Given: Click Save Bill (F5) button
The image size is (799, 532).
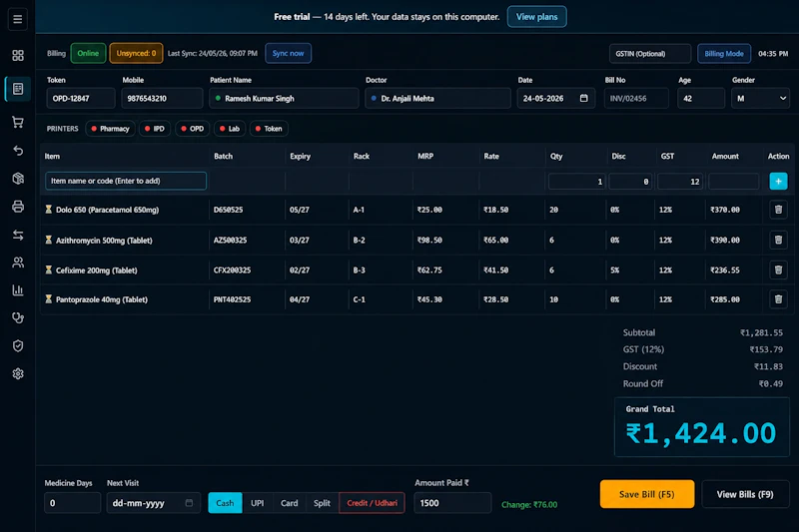Looking at the screenshot, I should point(646,494).
